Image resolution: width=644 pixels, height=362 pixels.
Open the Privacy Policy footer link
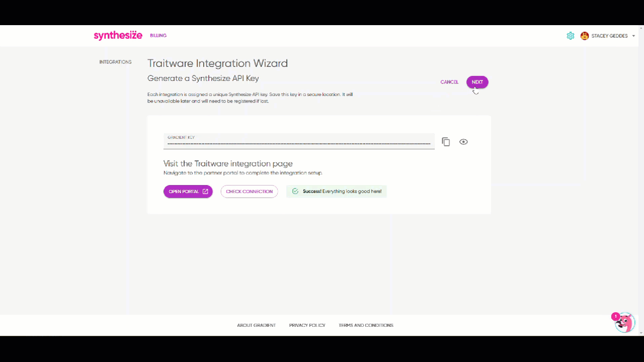click(x=307, y=325)
